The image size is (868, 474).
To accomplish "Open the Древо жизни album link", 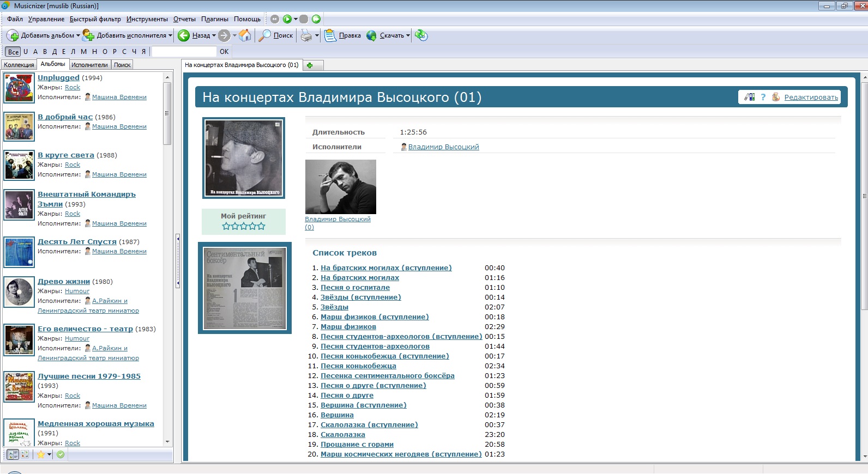I will pos(64,282).
